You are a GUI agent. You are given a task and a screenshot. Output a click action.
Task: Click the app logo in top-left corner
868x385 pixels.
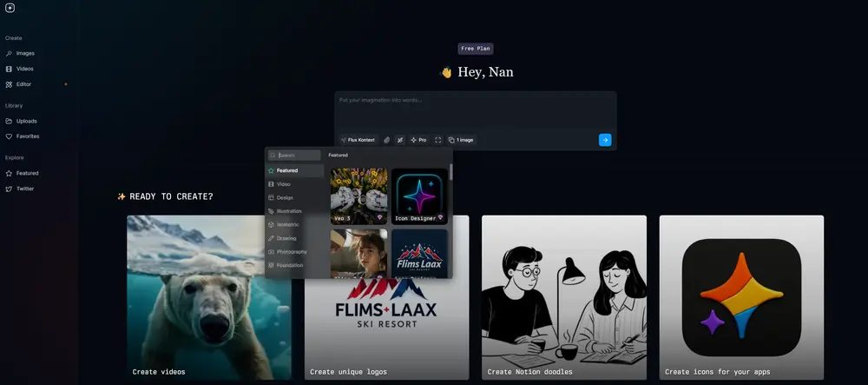click(x=10, y=8)
